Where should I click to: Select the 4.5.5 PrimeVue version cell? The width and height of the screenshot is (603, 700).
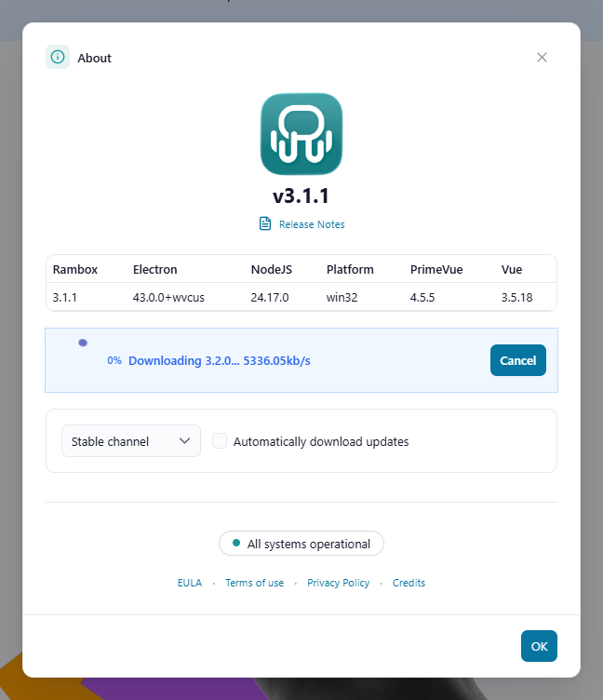422,297
